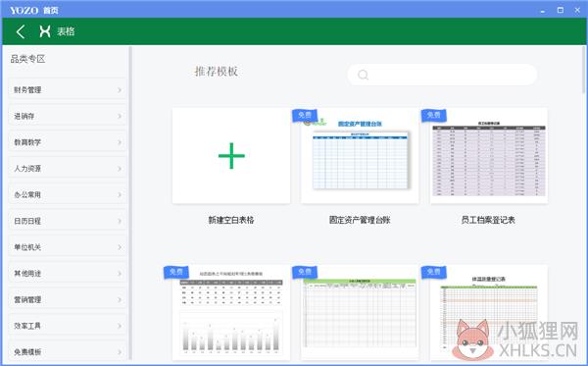Click the main template area vertical scrollbar
Image resolution: width=588 pixels, height=366 pixels.
(583, 71)
